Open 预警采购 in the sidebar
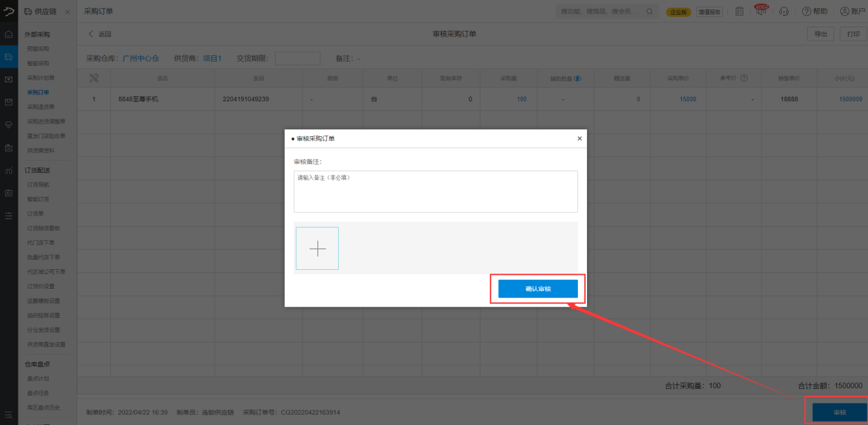This screenshot has height=425, width=868. [x=38, y=49]
